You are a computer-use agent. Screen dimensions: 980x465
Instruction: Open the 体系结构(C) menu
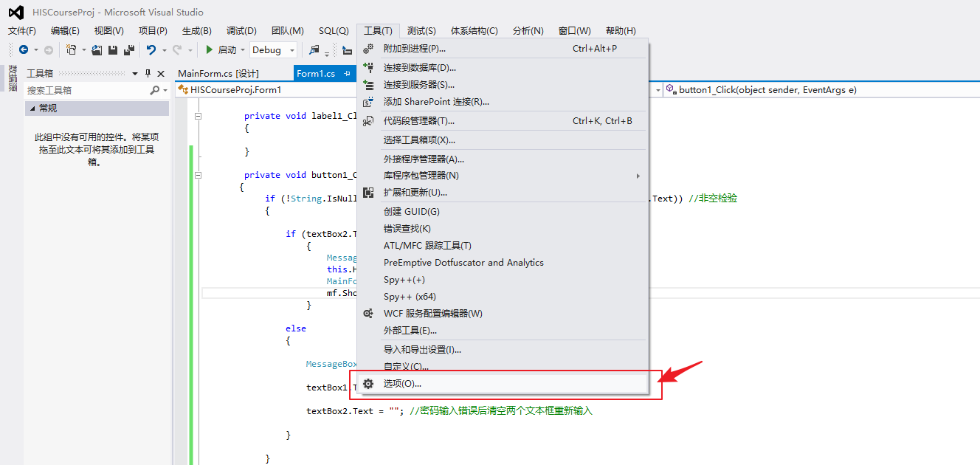point(474,31)
